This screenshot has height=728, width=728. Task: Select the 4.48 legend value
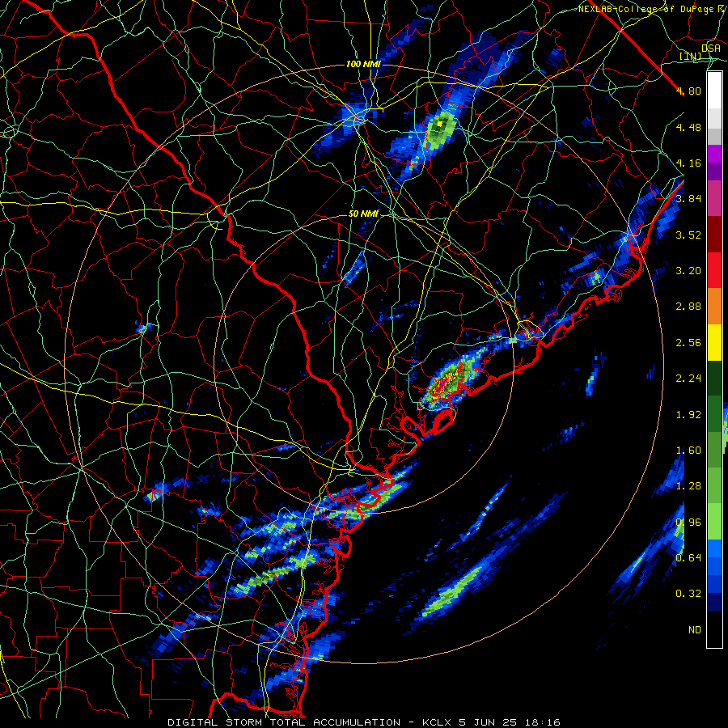688,127
